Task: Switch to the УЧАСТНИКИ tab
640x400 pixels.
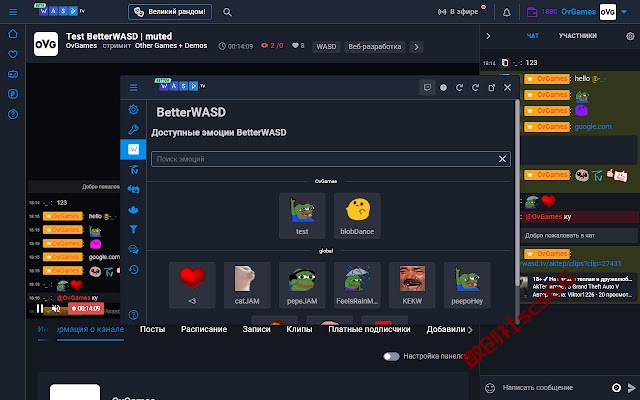Action: 578,36
